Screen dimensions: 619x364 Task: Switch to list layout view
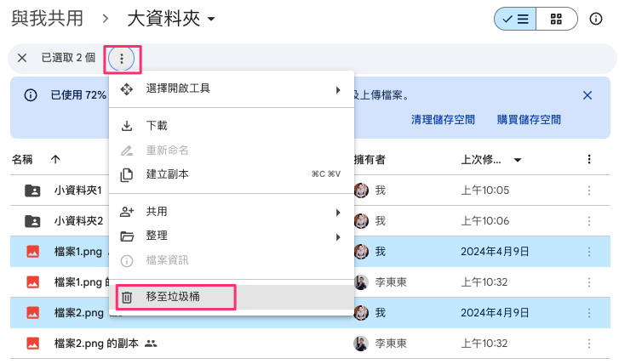pyautogui.click(x=515, y=19)
